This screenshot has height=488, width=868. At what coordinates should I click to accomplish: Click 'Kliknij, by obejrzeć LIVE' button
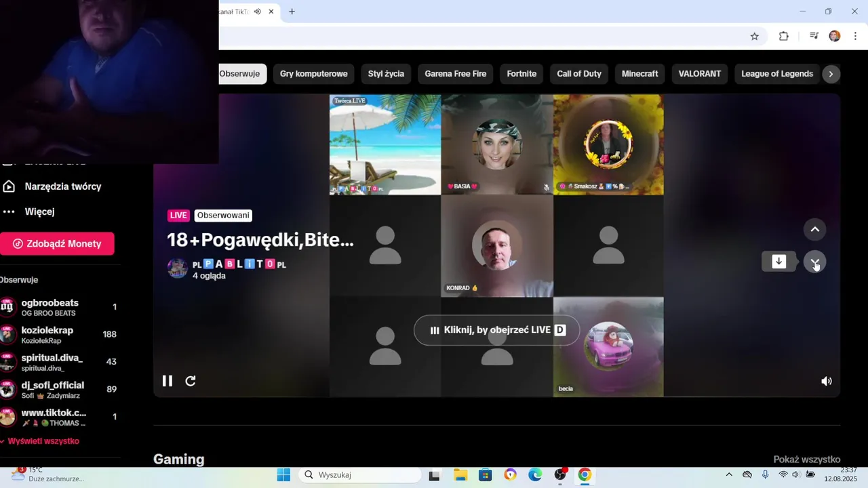(497, 330)
